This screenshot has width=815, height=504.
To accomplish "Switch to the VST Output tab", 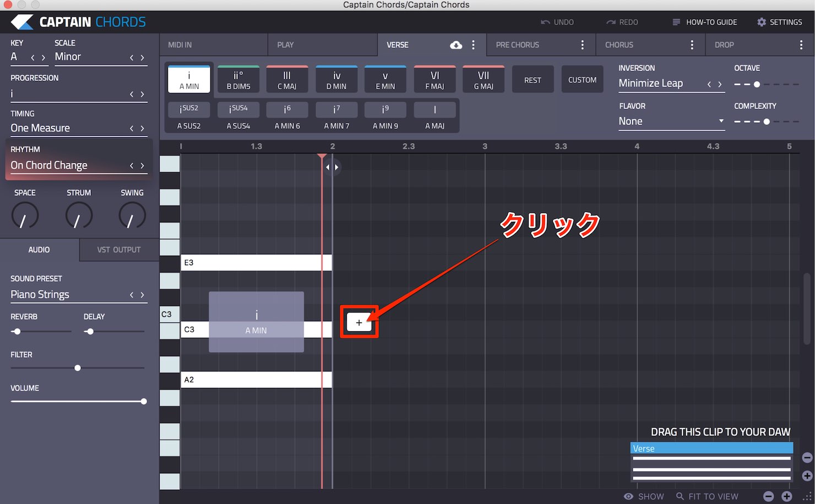I will coord(119,250).
